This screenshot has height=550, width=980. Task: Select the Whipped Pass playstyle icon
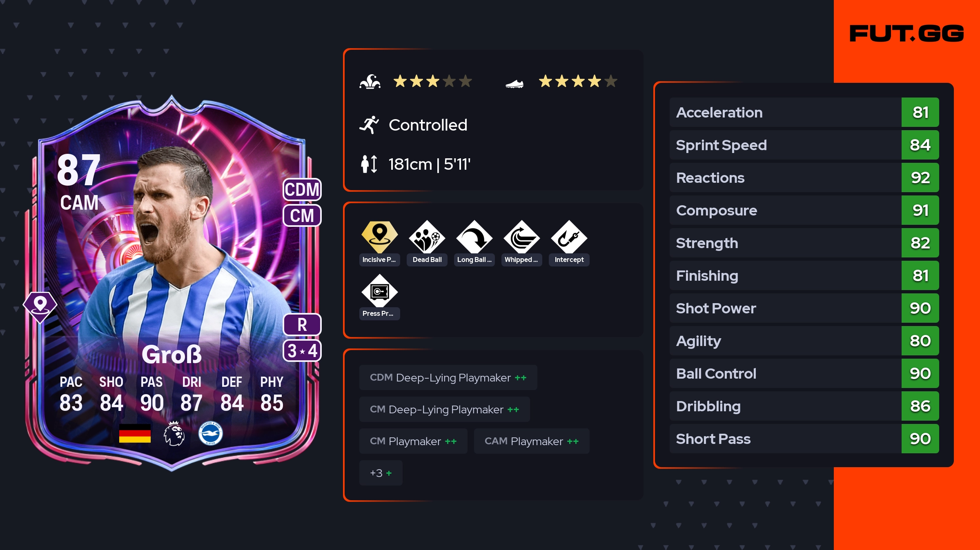pyautogui.click(x=521, y=237)
